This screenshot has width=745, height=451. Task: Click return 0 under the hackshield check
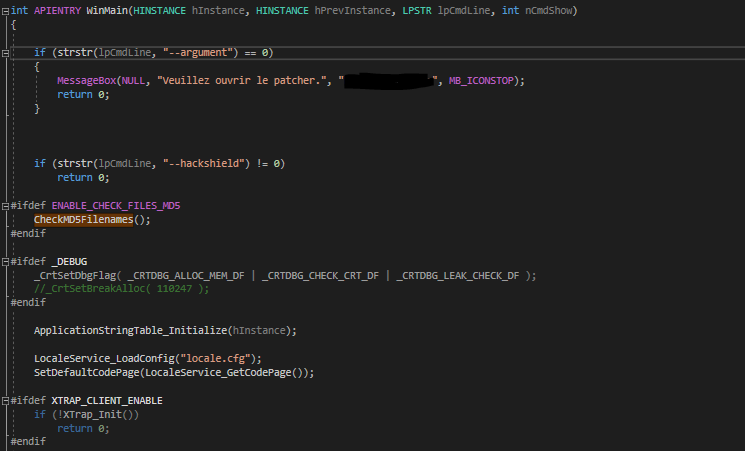(x=83, y=178)
